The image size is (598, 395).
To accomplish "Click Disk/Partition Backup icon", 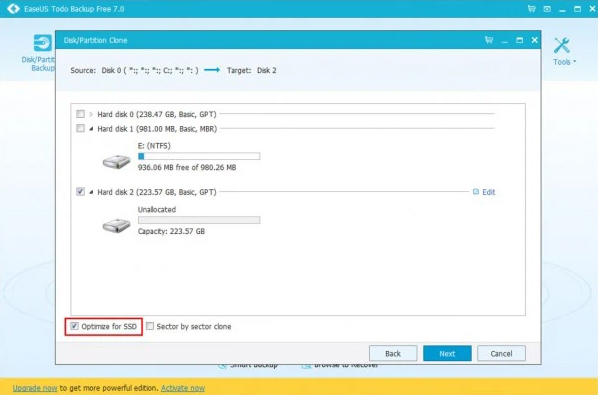I will 43,43.
